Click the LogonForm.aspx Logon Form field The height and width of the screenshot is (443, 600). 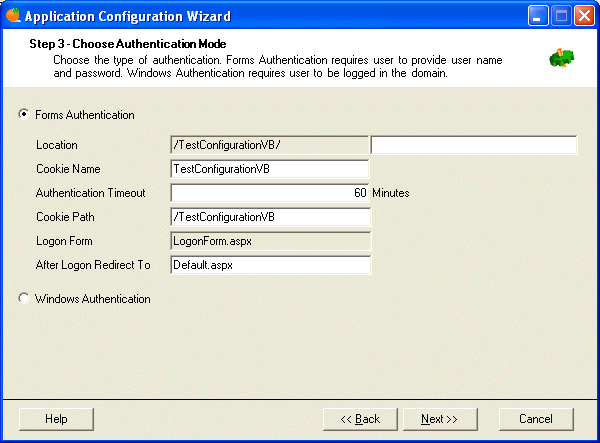(x=270, y=241)
